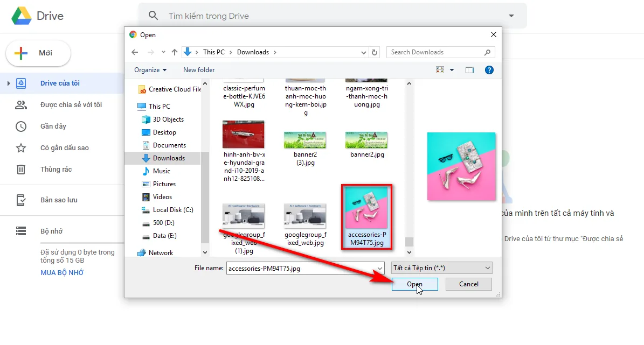Click Downloads in the address path
644x345 pixels.
pos(253,52)
